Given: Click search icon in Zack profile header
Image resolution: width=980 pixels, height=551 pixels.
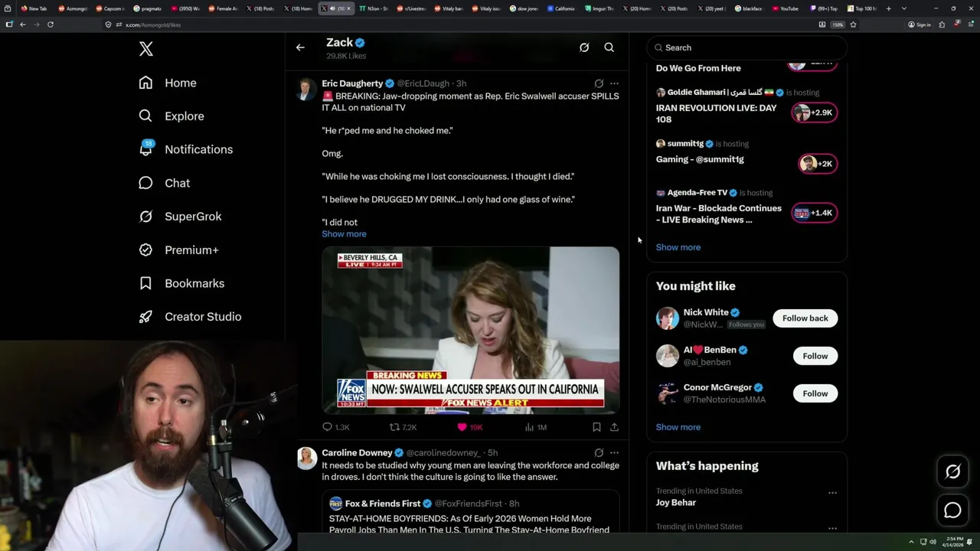Looking at the screenshot, I should pyautogui.click(x=609, y=47).
